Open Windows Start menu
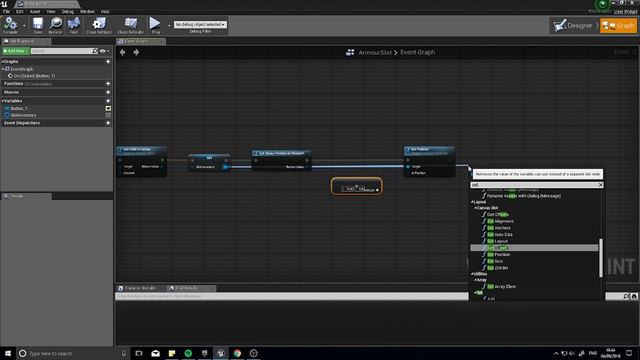640x360 pixels. pyautogui.click(x=8, y=353)
